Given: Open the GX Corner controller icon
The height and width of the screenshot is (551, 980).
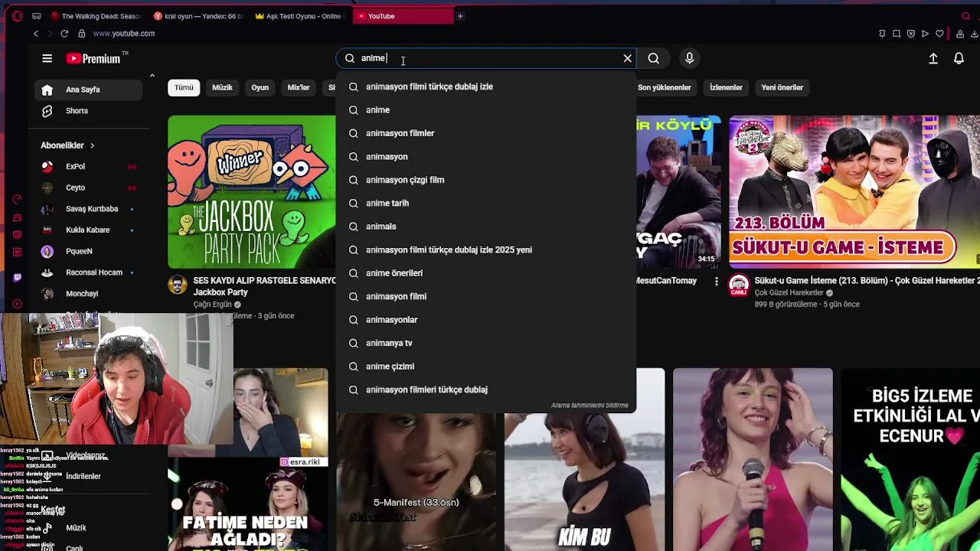Looking at the screenshot, I should [38, 16].
